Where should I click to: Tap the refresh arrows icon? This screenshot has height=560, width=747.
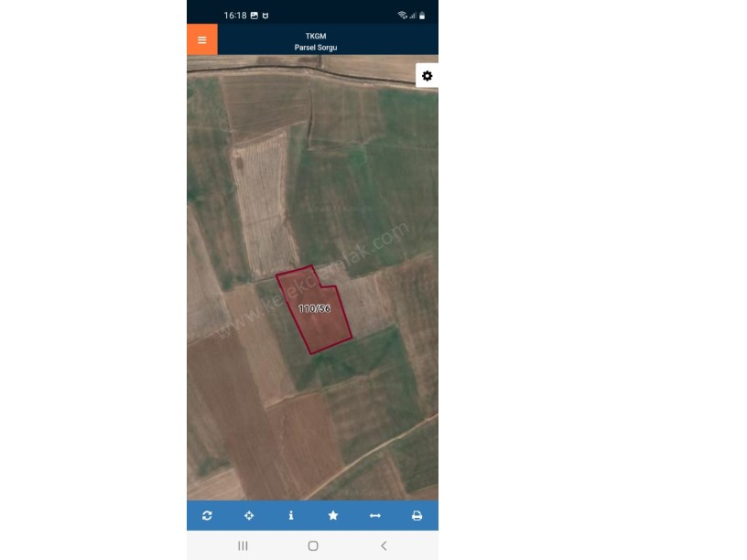click(x=207, y=515)
